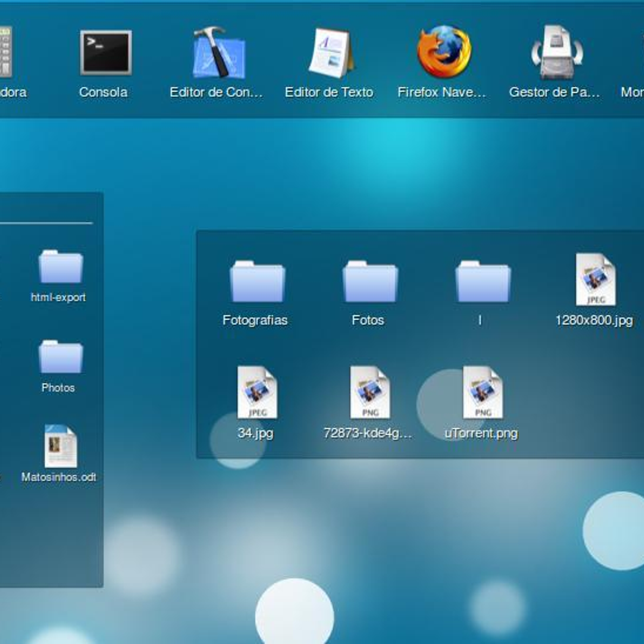Click the html-export folder name

(x=58, y=297)
